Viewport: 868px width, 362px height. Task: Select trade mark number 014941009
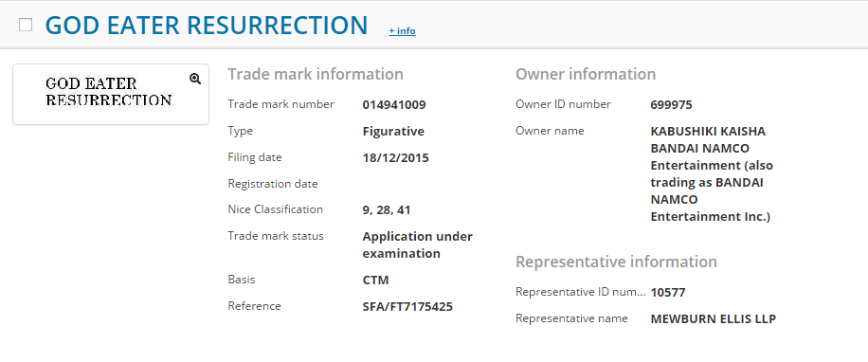coord(394,104)
